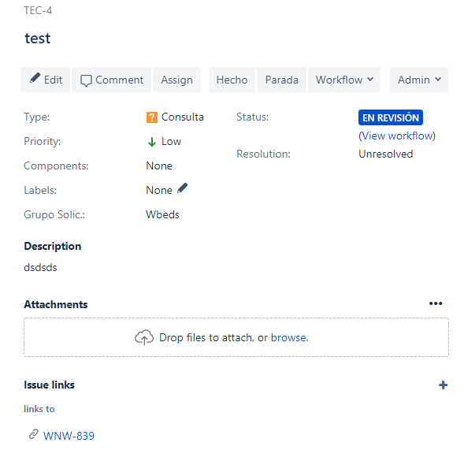Screen dimensions: 464x476
Task: Expand the Workflow dropdown
Action: tap(344, 80)
